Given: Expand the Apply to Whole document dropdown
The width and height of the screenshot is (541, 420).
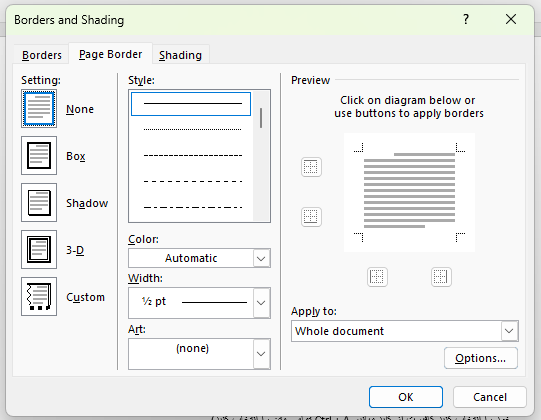Looking at the screenshot, I should pos(405,331).
